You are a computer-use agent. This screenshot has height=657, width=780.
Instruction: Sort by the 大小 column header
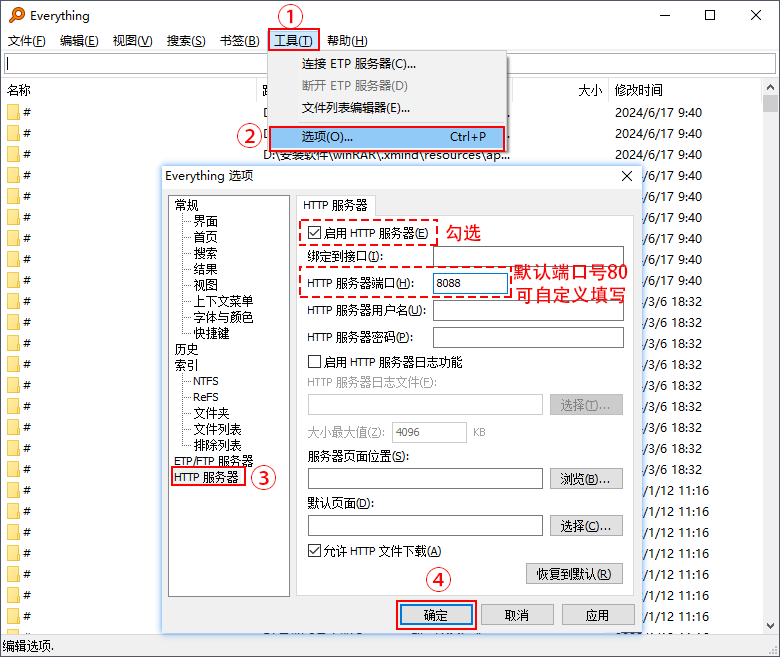pyautogui.click(x=590, y=90)
